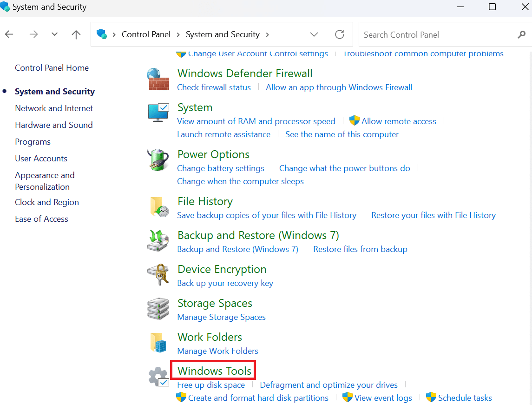Click the forward navigation arrow
532x405 pixels.
click(33, 34)
